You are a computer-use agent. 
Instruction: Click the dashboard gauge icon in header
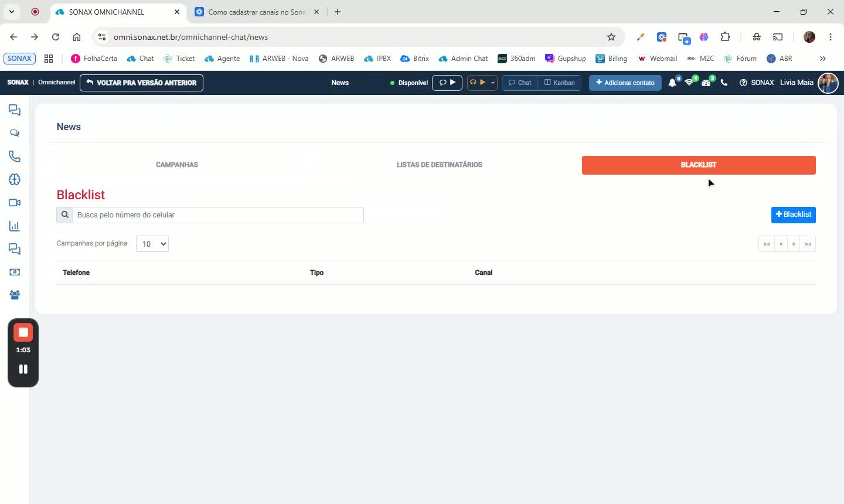pyautogui.click(x=706, y=83)
